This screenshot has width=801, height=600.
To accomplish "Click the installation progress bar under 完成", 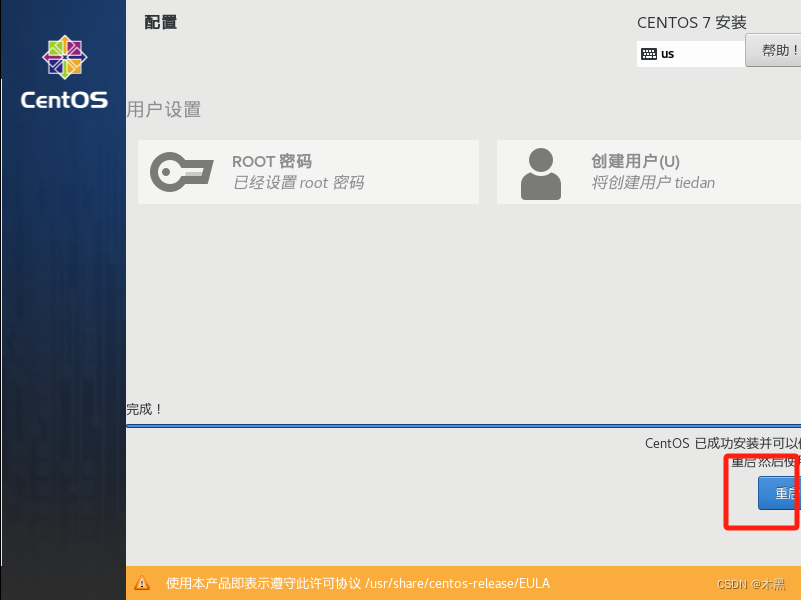I will point(463,425).
